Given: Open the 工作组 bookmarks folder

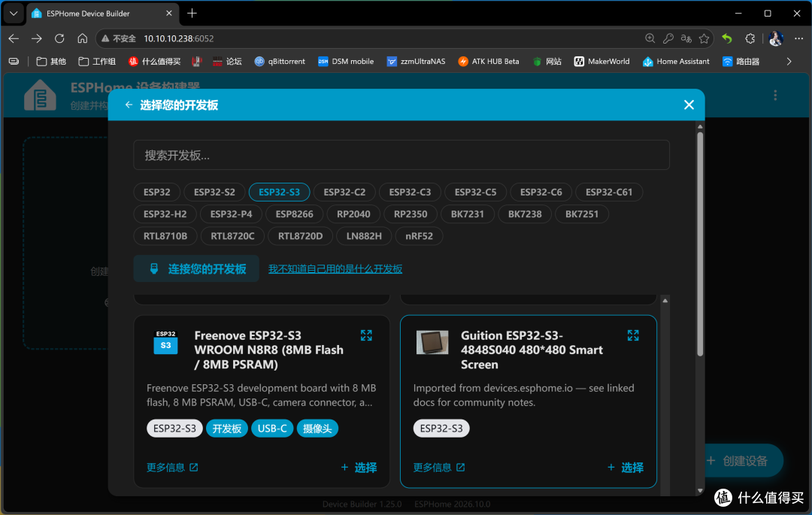Looking at the screenshot, I should [x=97, y=62].
